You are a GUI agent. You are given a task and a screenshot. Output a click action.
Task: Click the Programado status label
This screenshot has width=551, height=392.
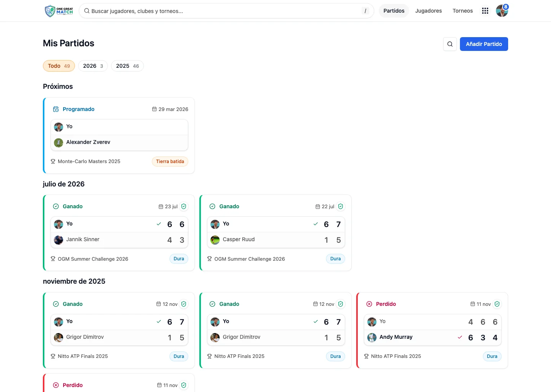click(78, 109)
